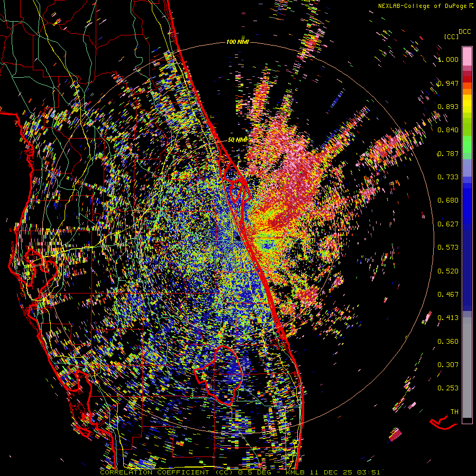This screenshot has width=476, height=476.
Task: Click the KMLB 11 DEC 25 03:51 timestamp
Action: (333, 472)
